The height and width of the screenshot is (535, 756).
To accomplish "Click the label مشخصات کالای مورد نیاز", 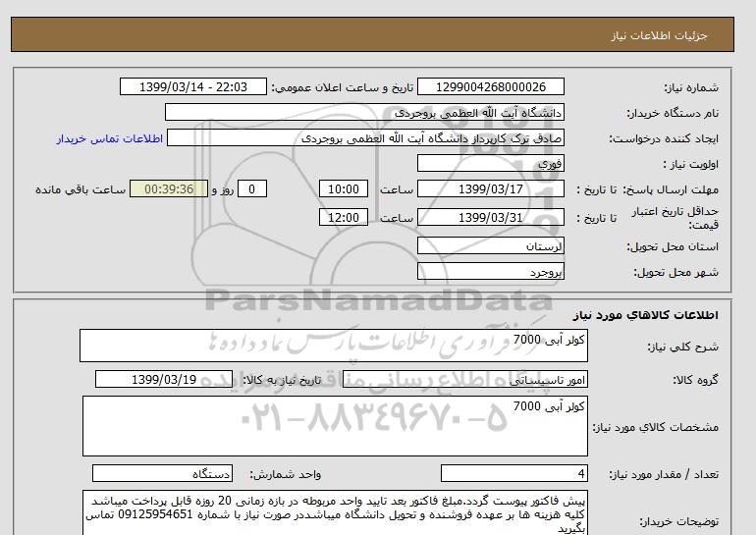I will [655, 427].
